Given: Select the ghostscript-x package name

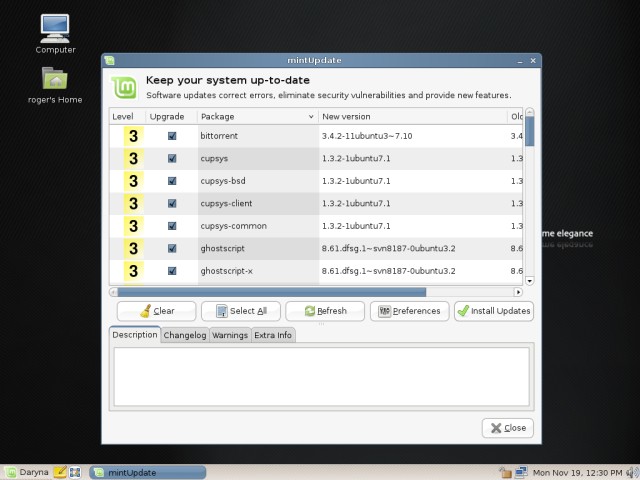Looking at the screenshot, I should click(x=227, y=271).
